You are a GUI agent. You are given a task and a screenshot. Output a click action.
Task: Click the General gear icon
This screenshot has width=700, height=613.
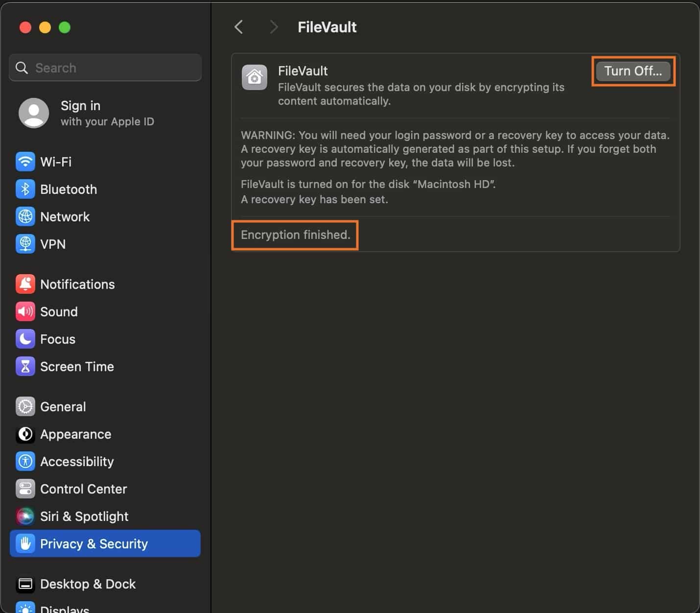(x=25, y=406)
